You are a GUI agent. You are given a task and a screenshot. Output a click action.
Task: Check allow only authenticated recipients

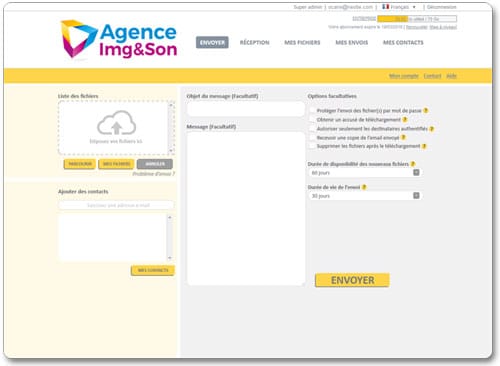tap(312, 128)
